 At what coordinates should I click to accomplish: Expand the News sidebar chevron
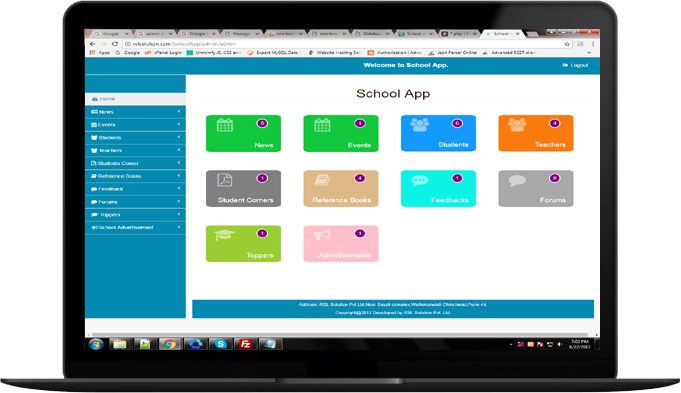click(179, 112)
